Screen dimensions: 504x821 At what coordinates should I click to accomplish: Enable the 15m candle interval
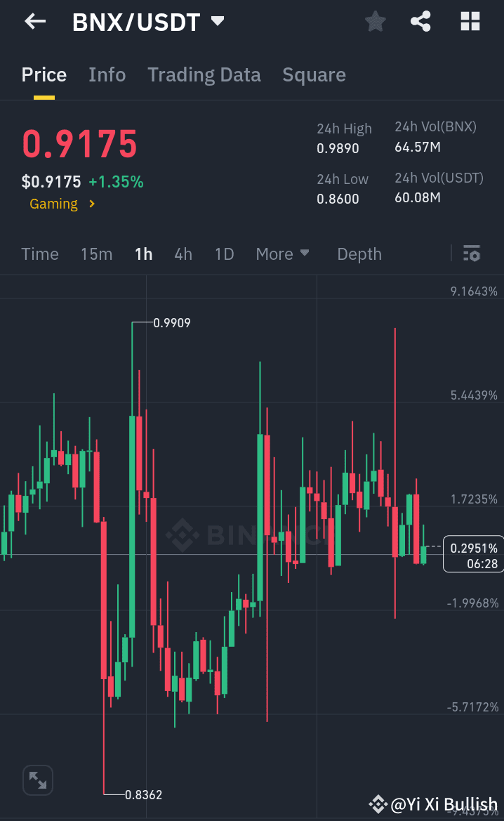pos(96,254)
